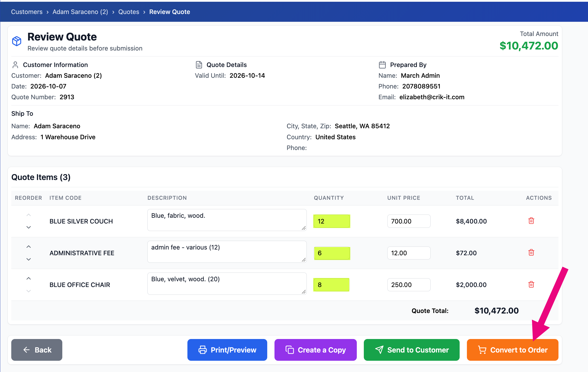Viewport: 588px width, 372px height.
Task: Click the Prepared By calendar icon
Action: pyautogui.click(x=382, y=65)
